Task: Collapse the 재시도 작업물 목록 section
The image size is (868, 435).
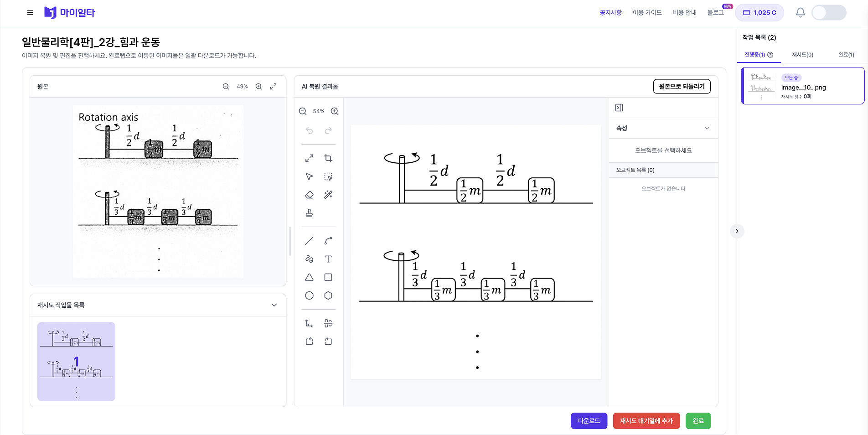Action: coord(274,305)
